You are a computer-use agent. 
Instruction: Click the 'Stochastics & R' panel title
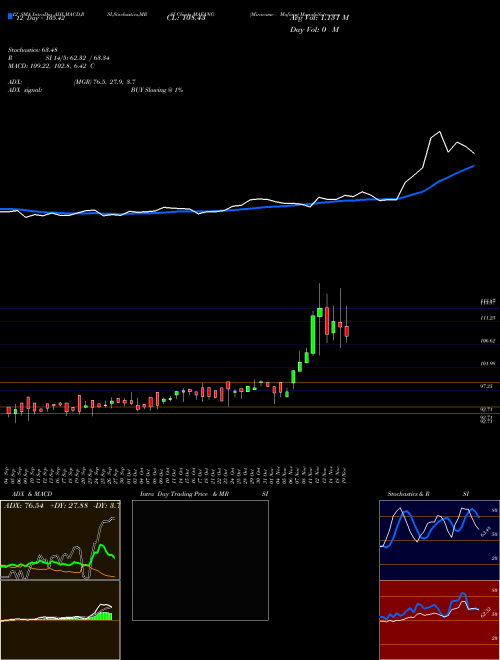coord(409,494)
